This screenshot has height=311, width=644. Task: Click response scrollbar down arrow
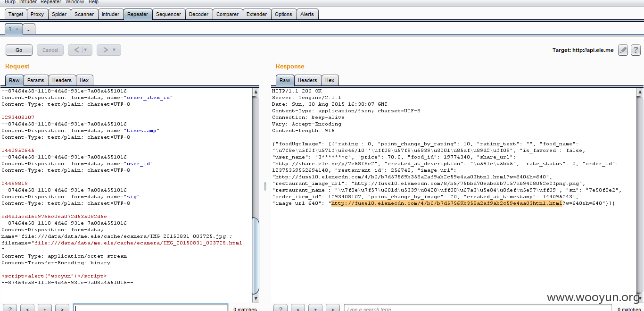pos(640,298)
